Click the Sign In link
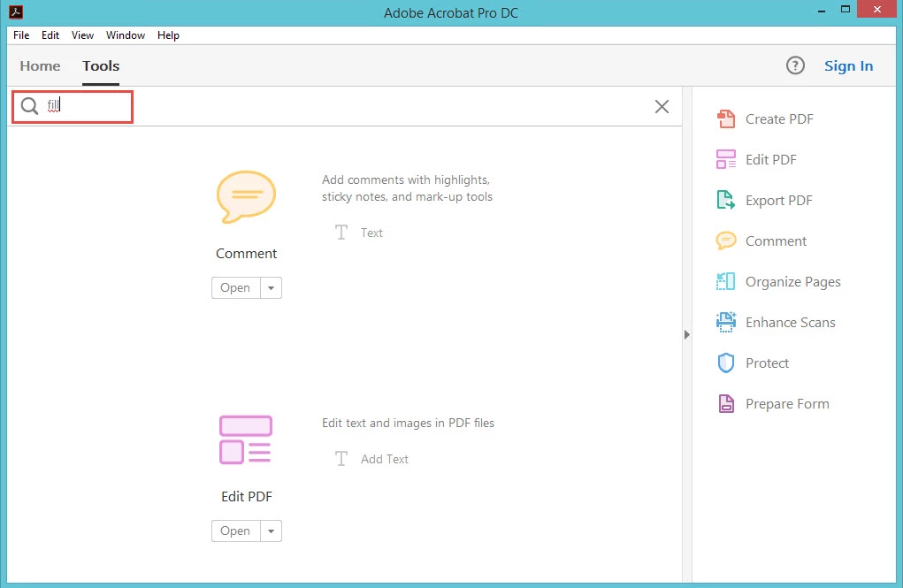The height and width of the screenshot is (588, 903). pos(848,66)
